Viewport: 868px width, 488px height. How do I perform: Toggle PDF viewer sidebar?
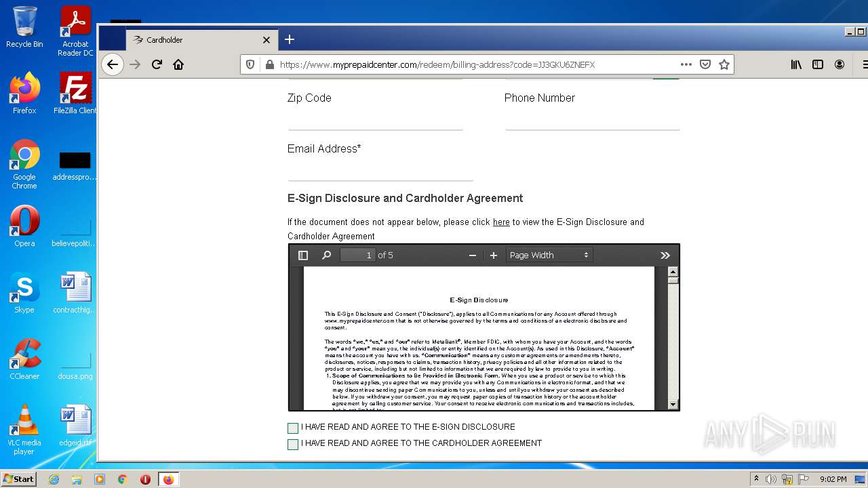303,255
